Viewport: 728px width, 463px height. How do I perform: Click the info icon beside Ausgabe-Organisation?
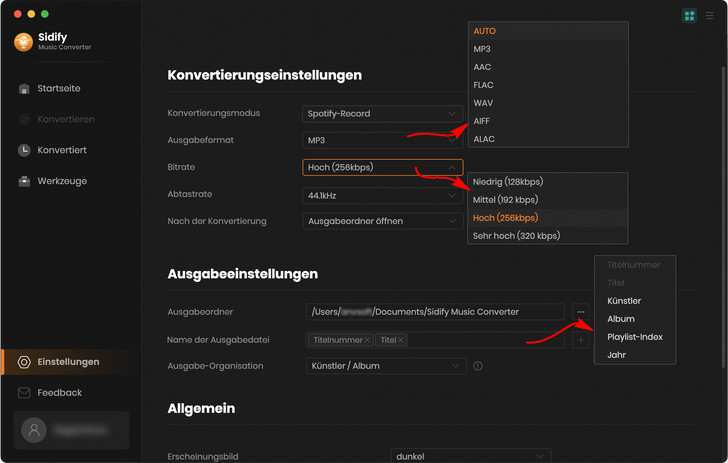478,366
